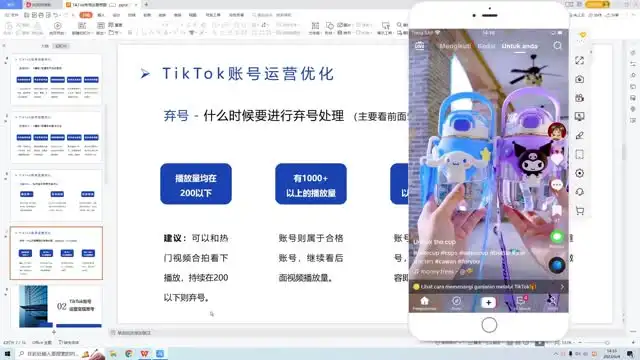The image size is (640, 360).
Task: Click the shopping cart icon on mirror sidebar
Action: point(580,211)
